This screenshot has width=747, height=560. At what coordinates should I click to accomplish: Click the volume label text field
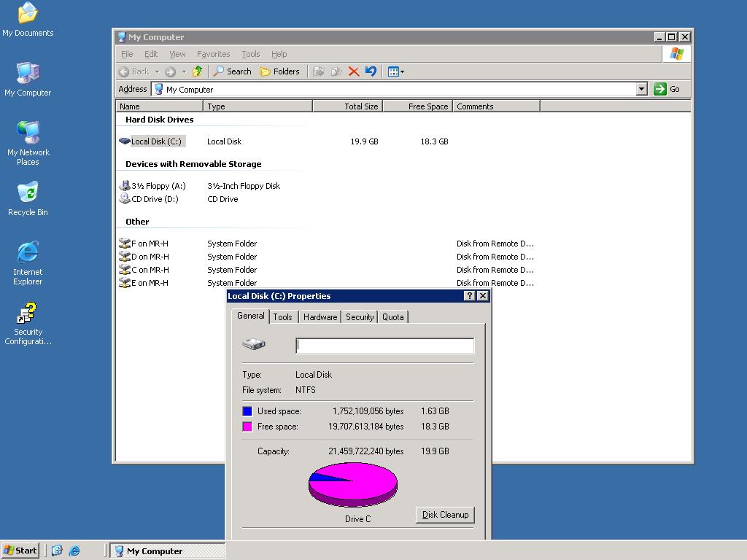click(x=384, y=346)
